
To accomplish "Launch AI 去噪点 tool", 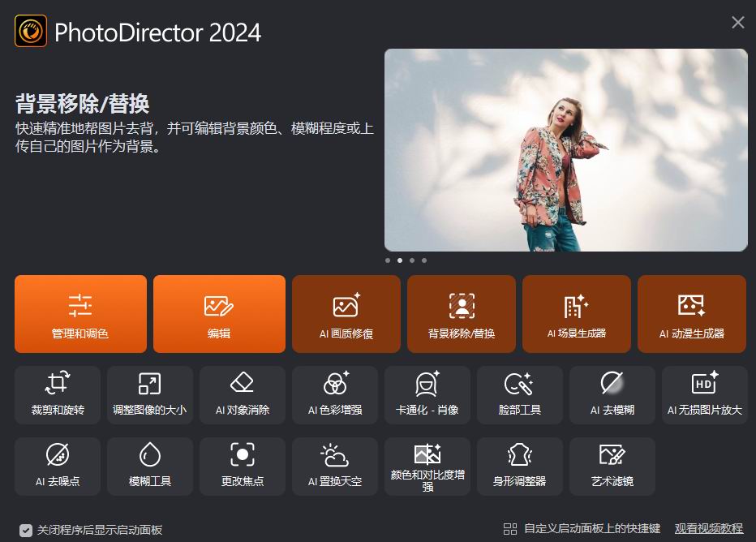I will click(x=58, y=467).
